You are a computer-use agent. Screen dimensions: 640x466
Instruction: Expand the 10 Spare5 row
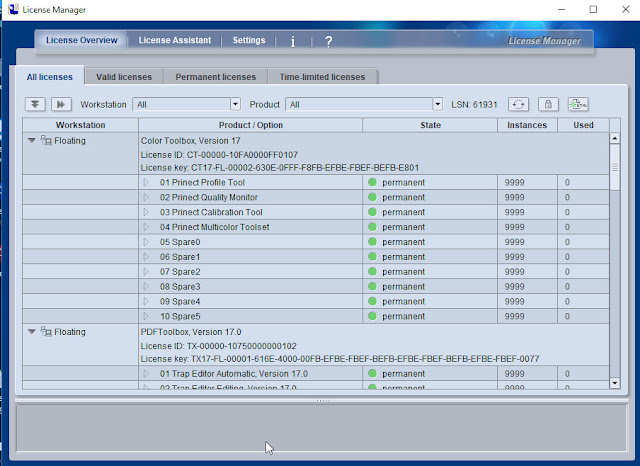(146, 316)
